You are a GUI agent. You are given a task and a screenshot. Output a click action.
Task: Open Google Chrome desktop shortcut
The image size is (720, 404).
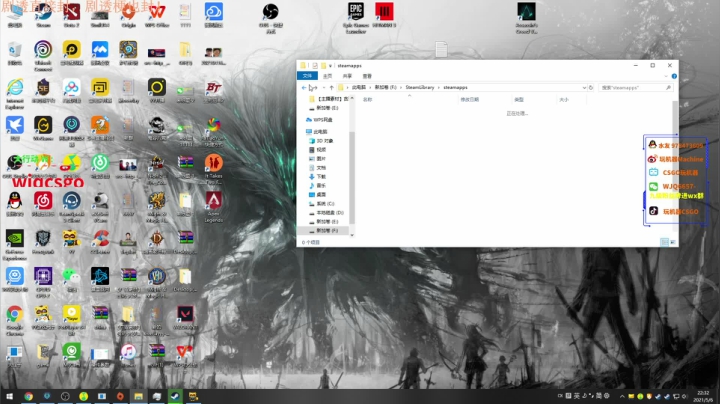15,320
